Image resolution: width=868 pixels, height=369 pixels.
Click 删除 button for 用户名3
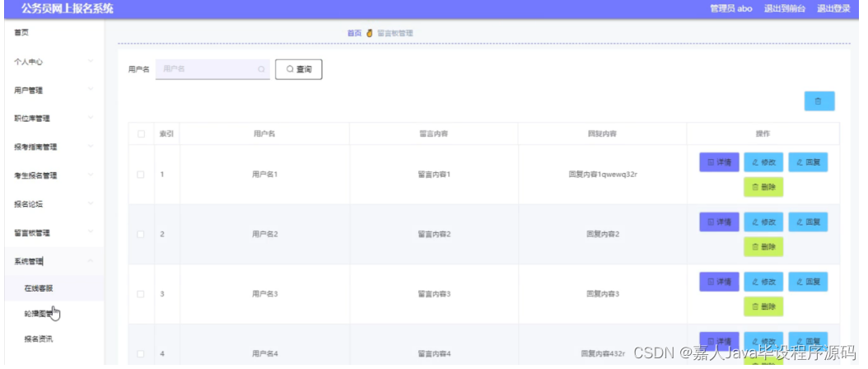pyautogui.click(x=763, y=306)
